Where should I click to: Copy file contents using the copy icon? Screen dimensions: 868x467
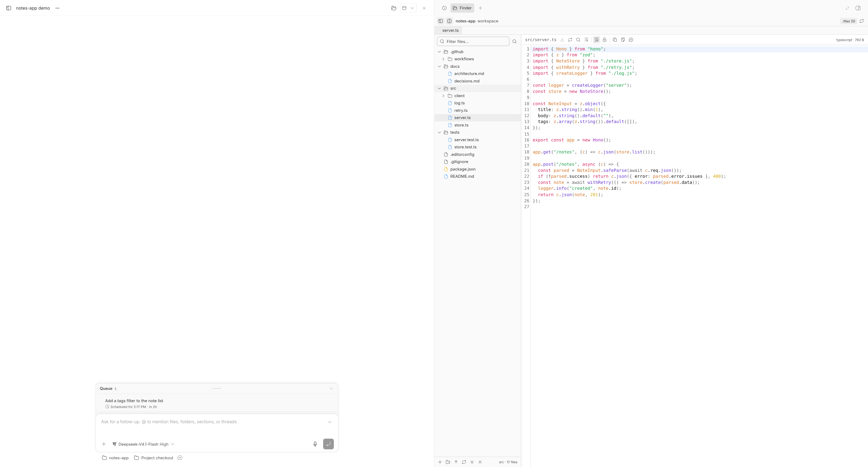click(615, 40)
